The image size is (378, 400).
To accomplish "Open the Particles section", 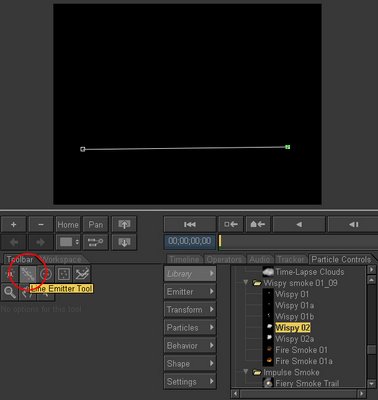I will (x=190, y=328).
